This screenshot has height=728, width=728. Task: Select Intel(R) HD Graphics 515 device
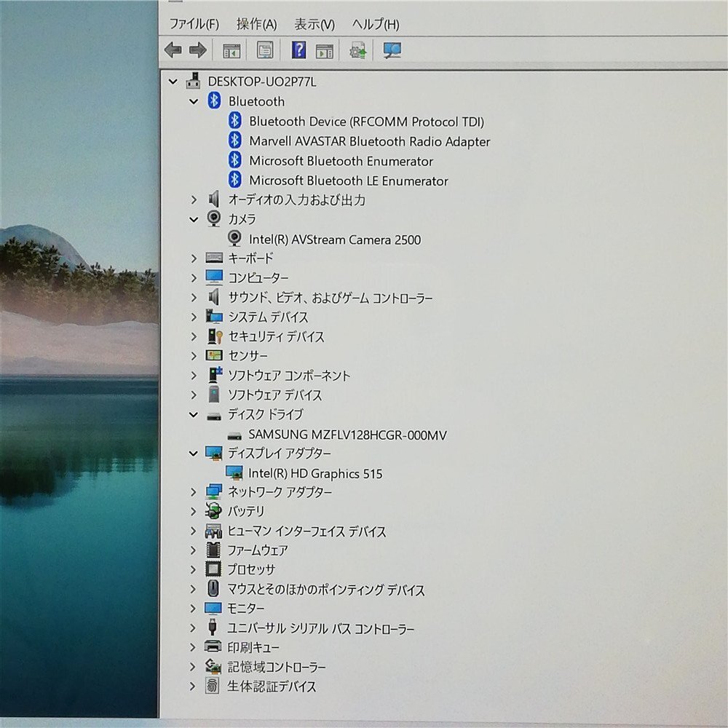point(315,473)
